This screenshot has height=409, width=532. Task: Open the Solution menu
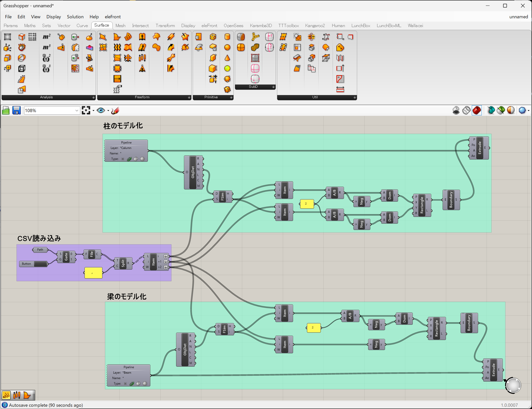tap(75, 17)
